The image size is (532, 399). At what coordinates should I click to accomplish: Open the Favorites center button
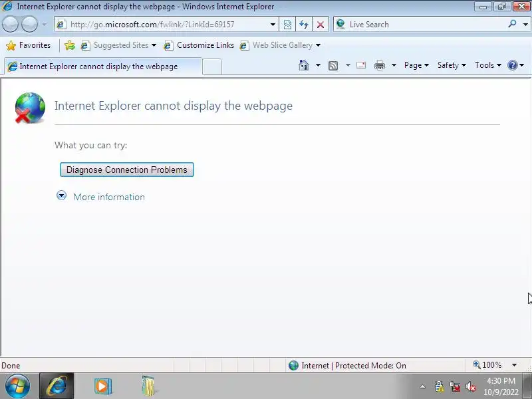click(x=29, y=45)
